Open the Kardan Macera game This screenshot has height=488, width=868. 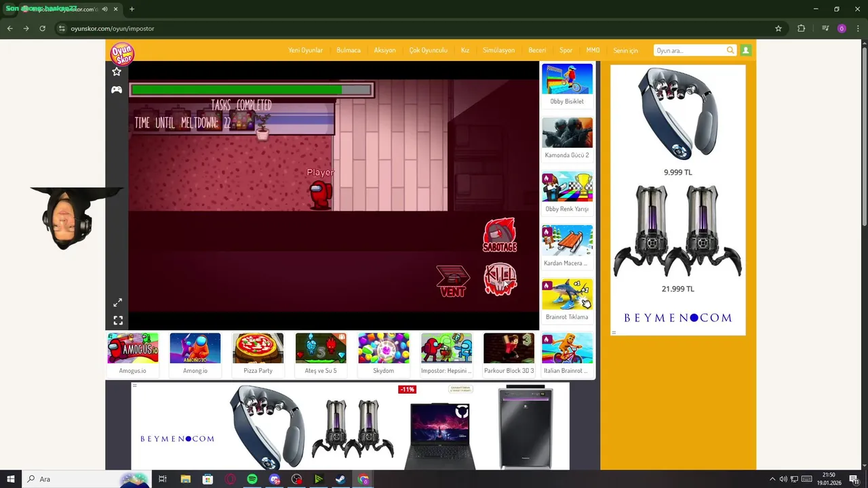click(567, 247)
